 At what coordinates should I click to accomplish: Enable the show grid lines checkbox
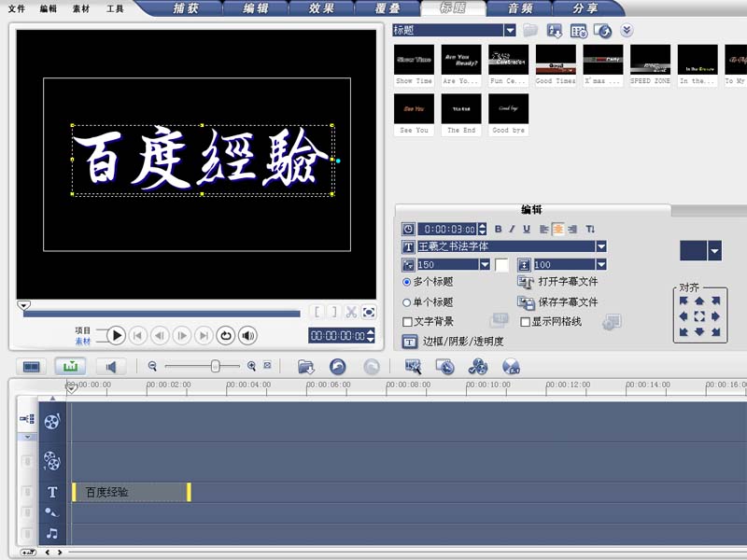525,322
